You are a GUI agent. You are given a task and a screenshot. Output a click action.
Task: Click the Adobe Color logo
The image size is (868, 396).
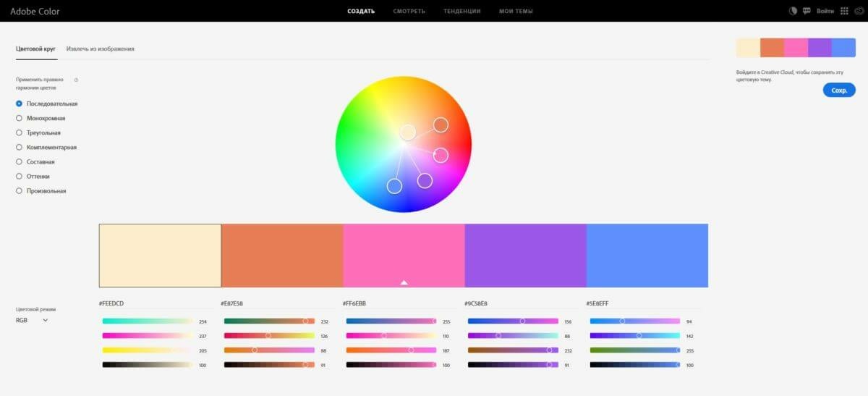35,12
